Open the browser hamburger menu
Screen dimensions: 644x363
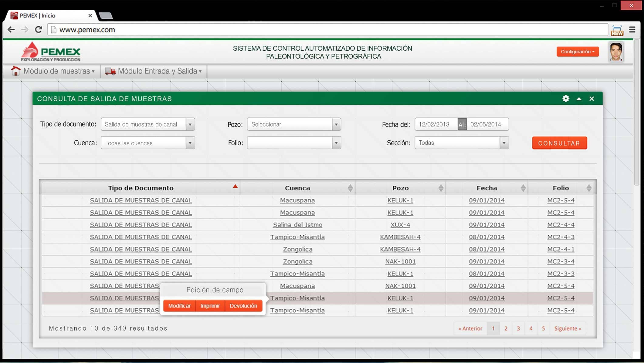point(632,29)
